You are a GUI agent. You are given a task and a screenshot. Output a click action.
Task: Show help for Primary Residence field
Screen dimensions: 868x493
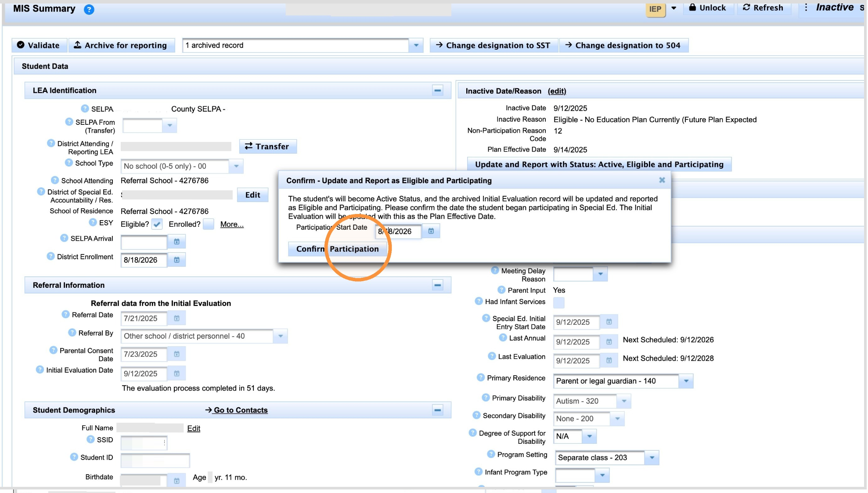(x=481, y=378)
